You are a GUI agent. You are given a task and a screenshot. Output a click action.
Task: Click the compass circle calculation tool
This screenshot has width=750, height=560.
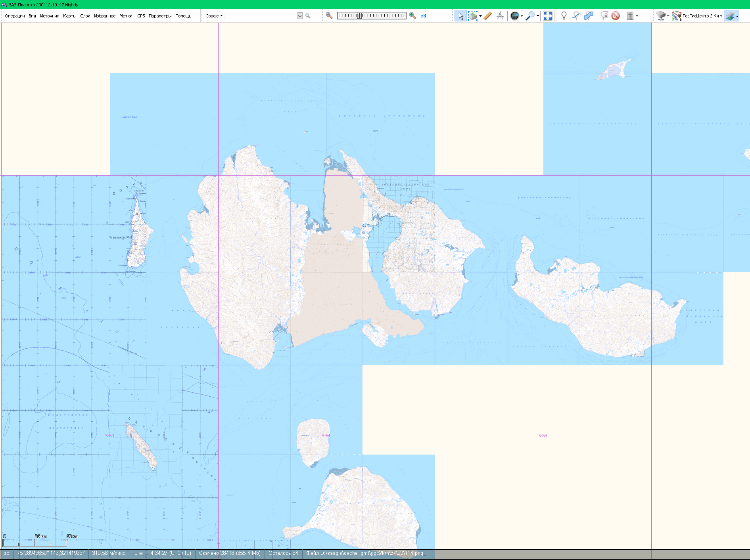tap(500, 16)
